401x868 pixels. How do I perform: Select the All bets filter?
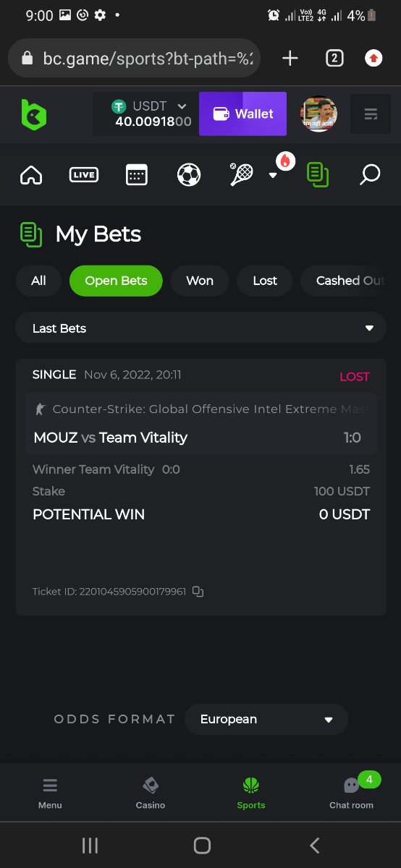38,281
